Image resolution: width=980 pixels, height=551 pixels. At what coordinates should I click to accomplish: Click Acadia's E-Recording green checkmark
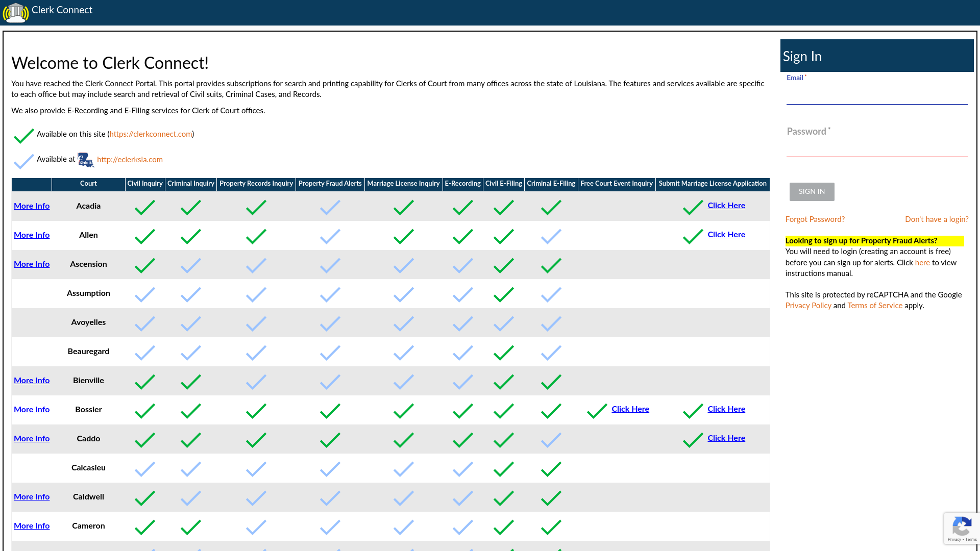463,207
